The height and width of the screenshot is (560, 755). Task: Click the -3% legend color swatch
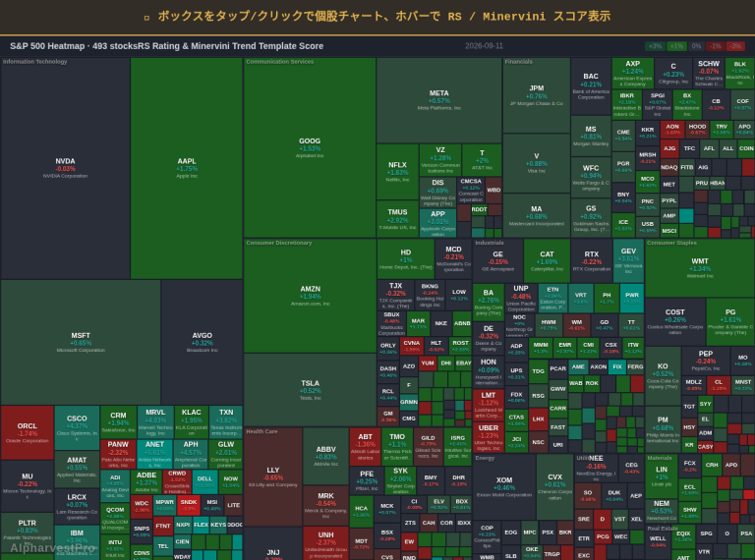pos(735,46)
